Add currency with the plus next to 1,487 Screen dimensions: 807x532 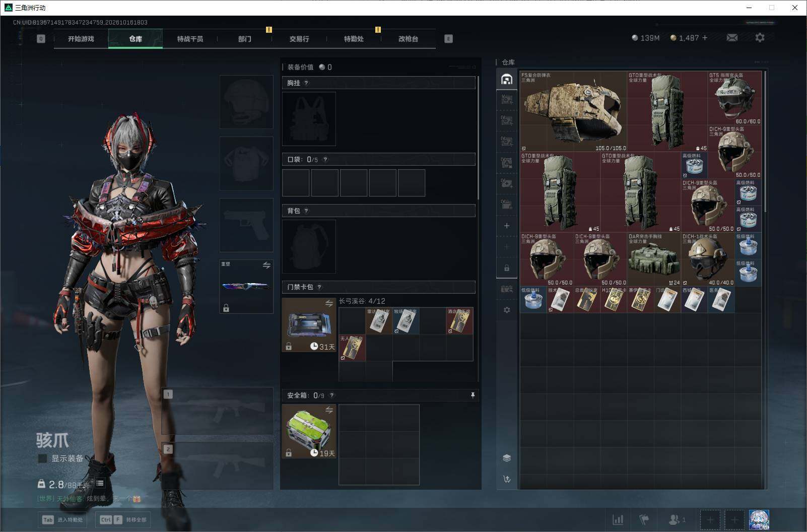tap(705, 38)
